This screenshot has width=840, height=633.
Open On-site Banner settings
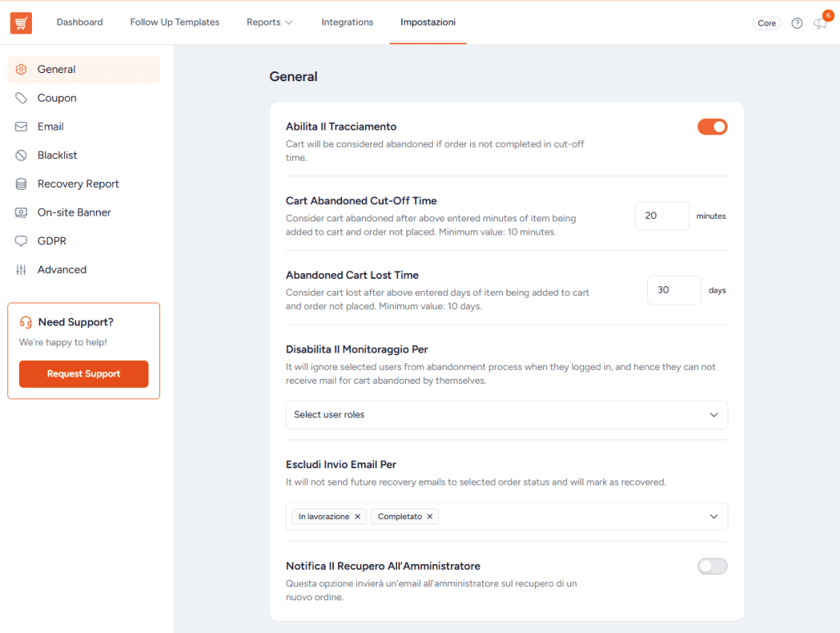[x=84, y=212]
